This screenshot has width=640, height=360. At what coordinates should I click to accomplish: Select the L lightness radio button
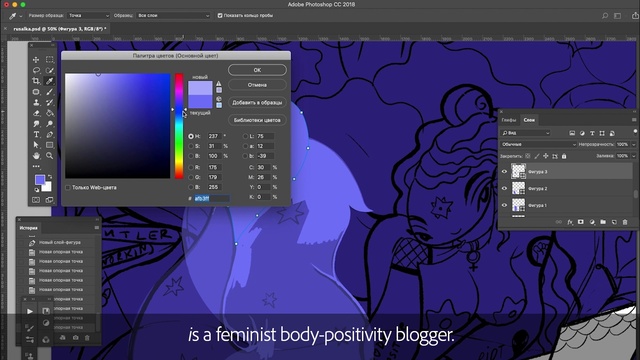245,136
